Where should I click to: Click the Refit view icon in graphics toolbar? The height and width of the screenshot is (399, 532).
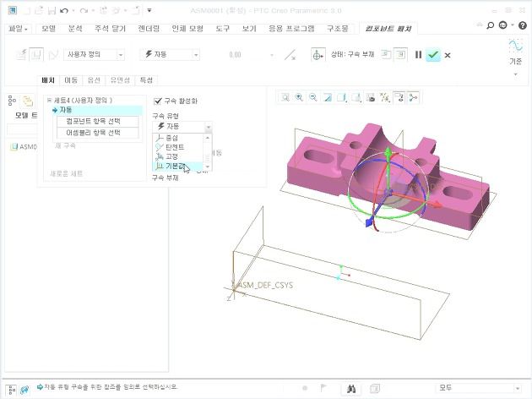click(285, 98)
